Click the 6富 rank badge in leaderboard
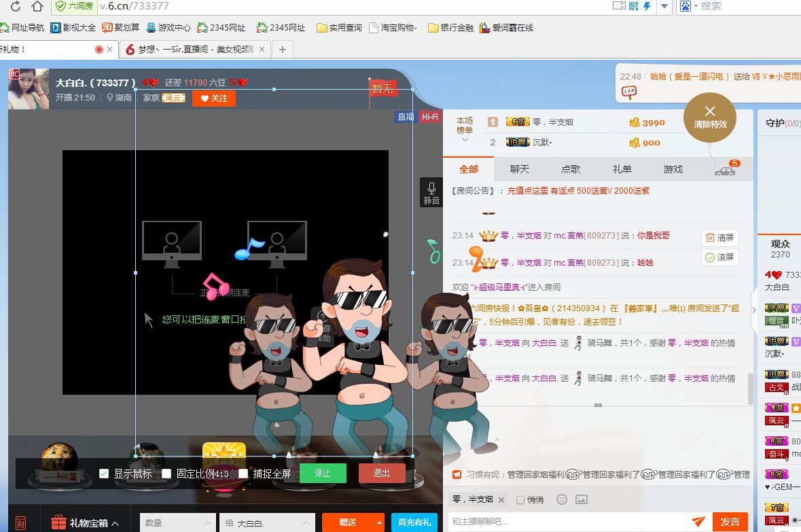 point(518,122)
